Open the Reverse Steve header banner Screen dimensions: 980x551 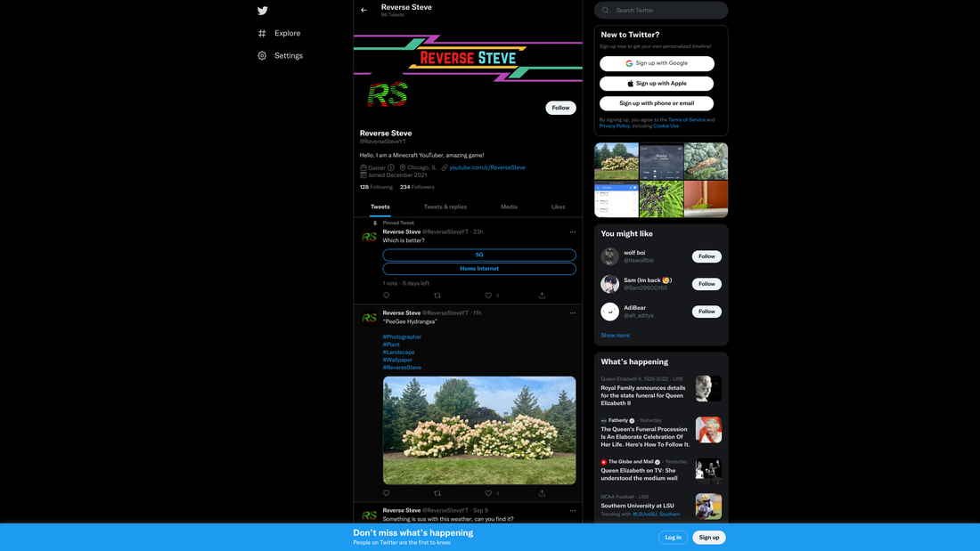click(468, 58)
